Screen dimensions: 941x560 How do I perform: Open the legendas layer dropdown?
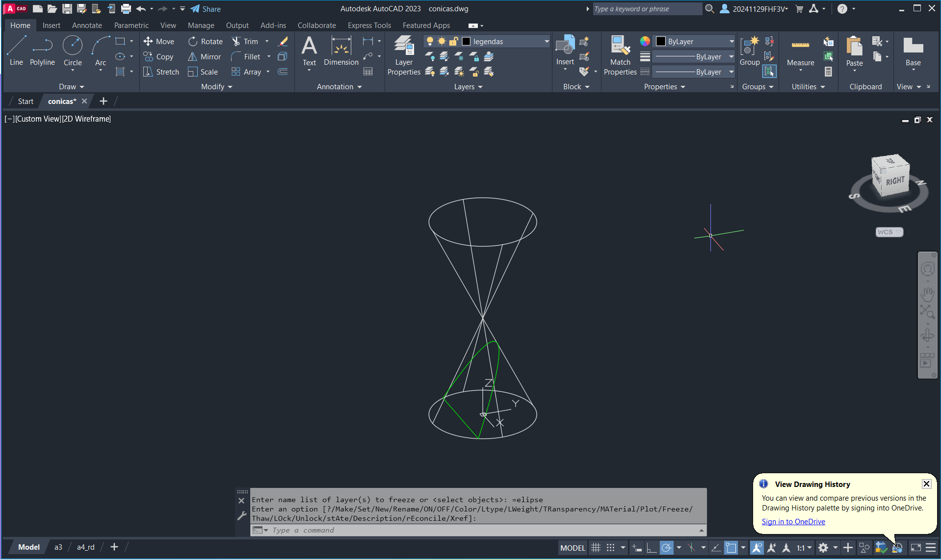pyautogui.click(x=546, y=42)
